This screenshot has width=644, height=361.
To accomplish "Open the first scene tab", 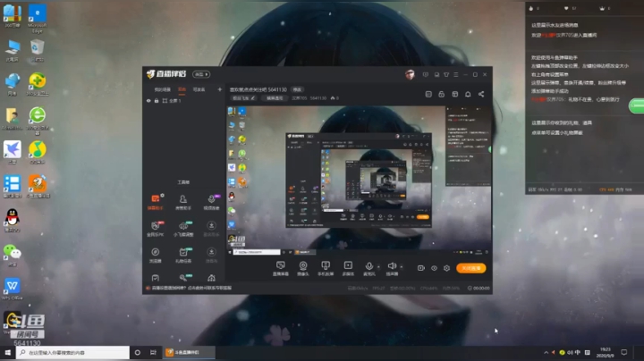I will tap(162, 89).
